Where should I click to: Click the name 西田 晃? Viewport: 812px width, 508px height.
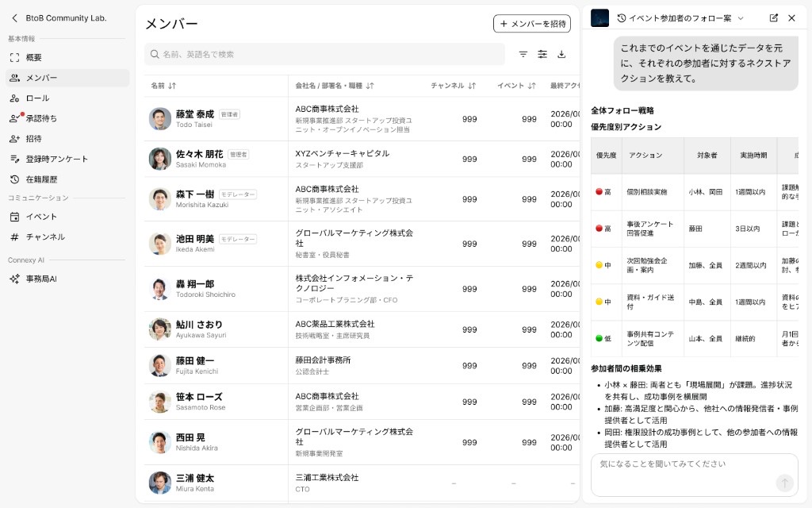[x=190, y=437]
